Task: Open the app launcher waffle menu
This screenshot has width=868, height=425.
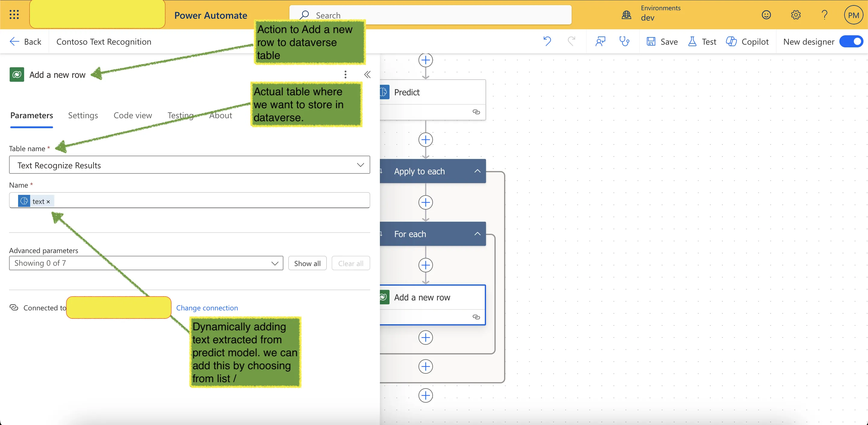Action: tap(14, 14)
